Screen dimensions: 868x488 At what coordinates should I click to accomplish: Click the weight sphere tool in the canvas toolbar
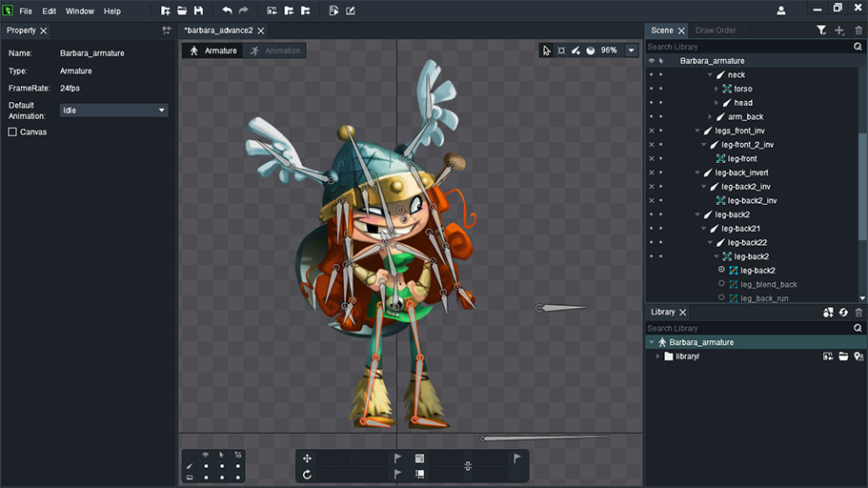click(x=591, y=51)
